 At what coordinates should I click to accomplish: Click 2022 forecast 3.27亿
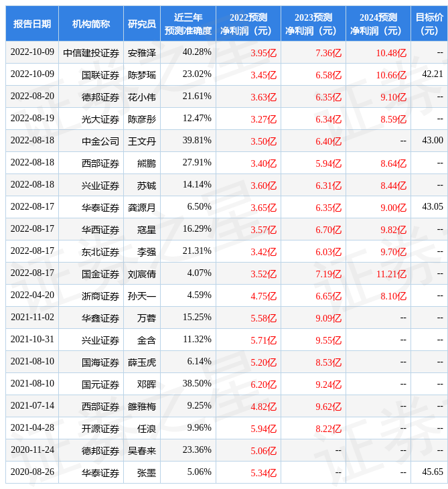point(264,119)
